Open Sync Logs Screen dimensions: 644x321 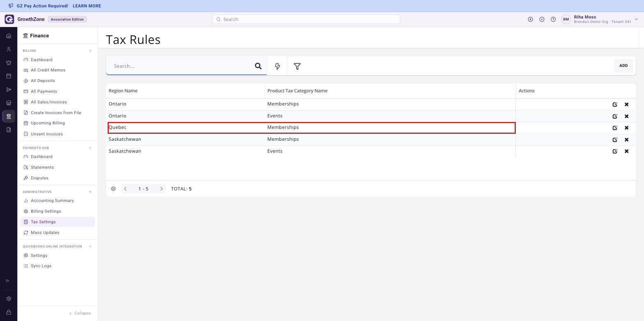(41, 266)
